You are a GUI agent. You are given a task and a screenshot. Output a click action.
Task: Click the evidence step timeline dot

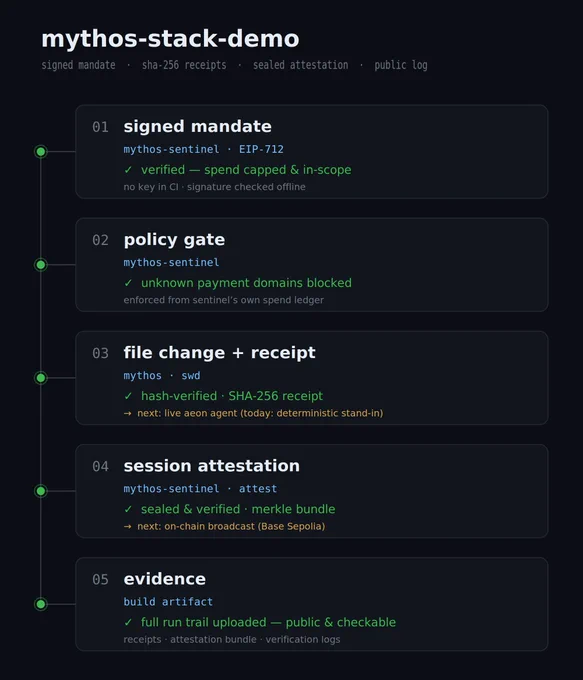tap(41, 604)
